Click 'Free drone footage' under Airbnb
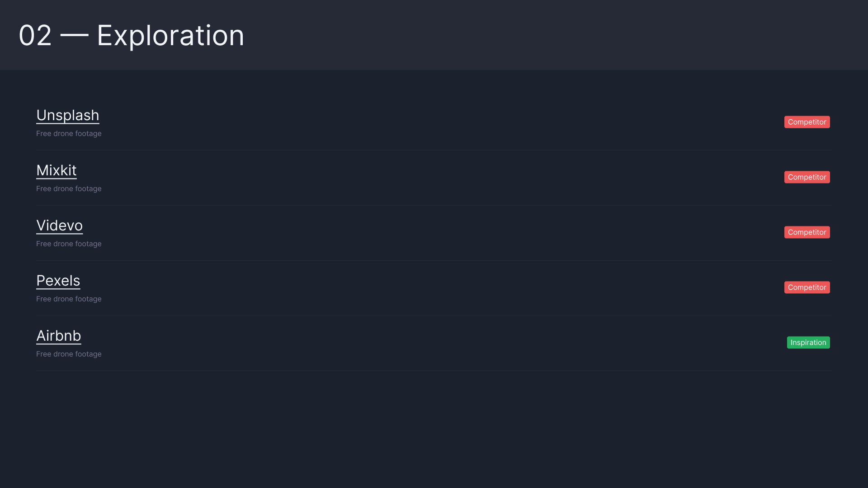This screenshot has width=868, height=488. 69,354
